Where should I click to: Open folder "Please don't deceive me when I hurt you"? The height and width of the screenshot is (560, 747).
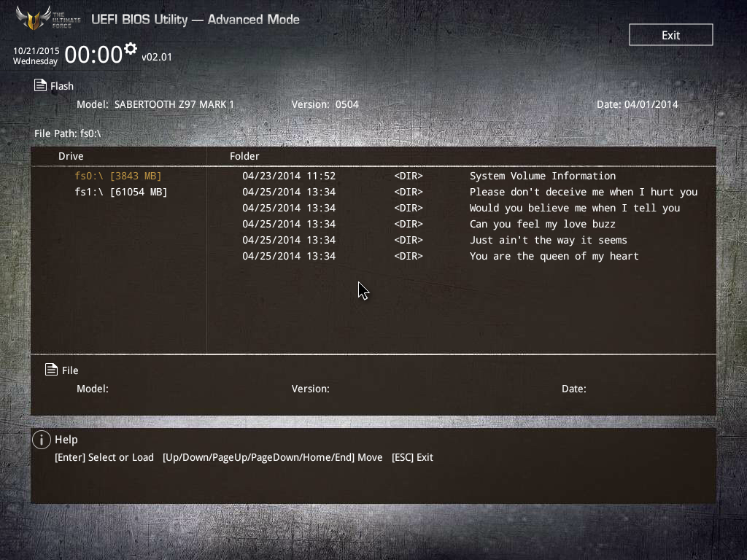tap(584, 192)
